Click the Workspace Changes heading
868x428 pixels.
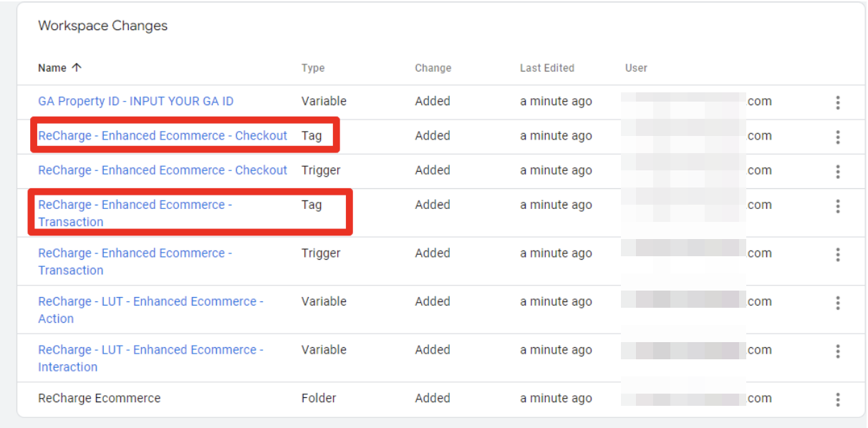(x=102, y=26)
